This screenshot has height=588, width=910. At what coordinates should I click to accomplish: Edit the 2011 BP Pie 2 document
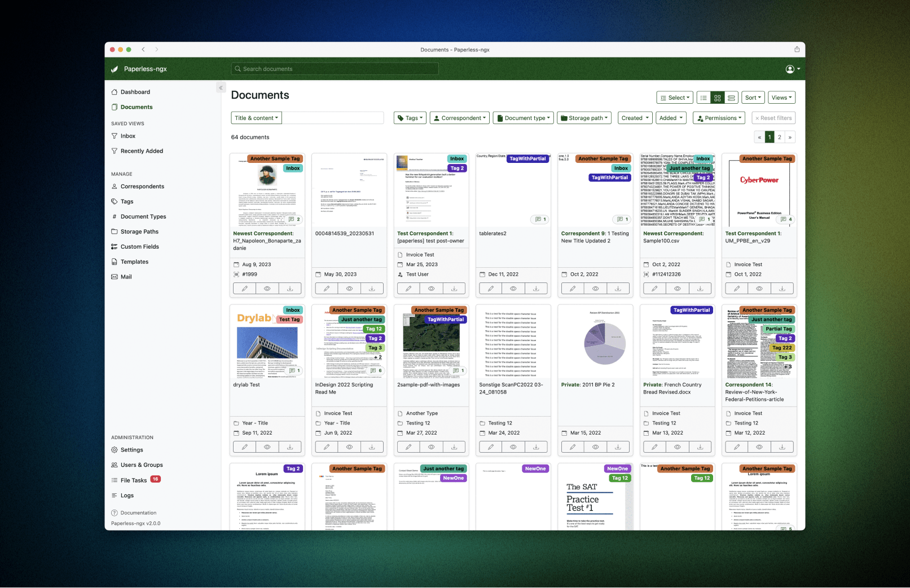coord(573,447)
